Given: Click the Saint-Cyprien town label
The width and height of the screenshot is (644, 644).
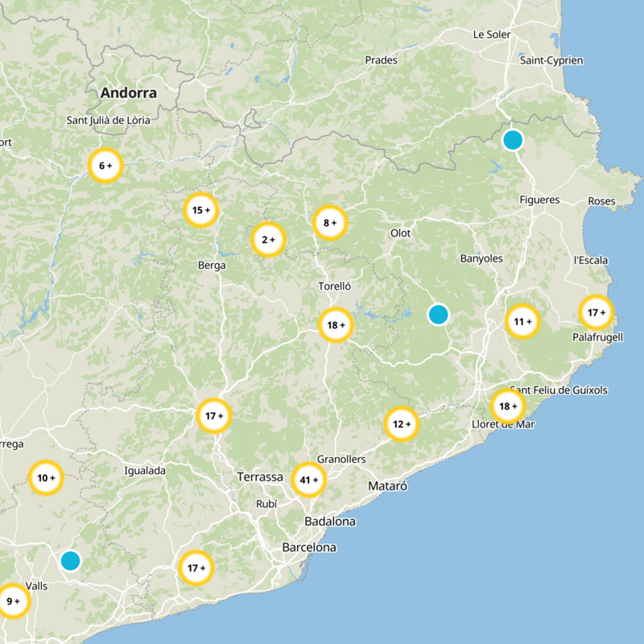Looking at the screenshot, I should (551, 60).
